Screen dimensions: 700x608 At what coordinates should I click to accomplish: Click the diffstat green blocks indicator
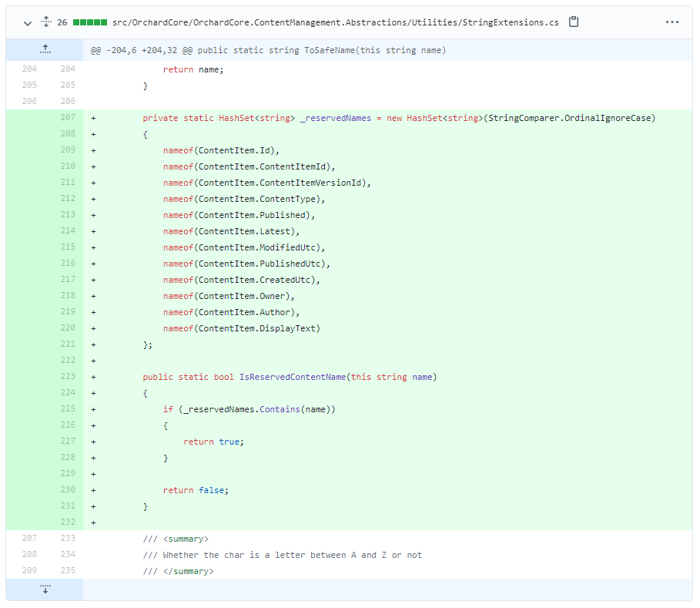coord(90,22)
